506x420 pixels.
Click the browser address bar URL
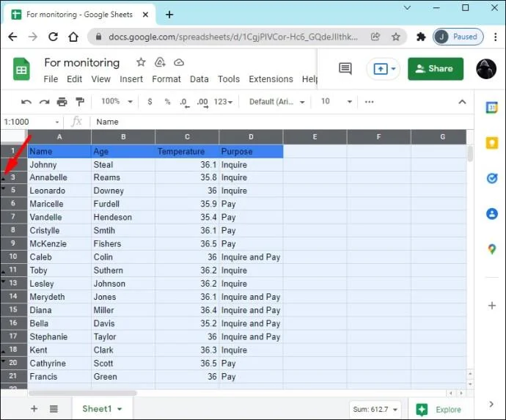pyautogui.click(x=232, y=37)
